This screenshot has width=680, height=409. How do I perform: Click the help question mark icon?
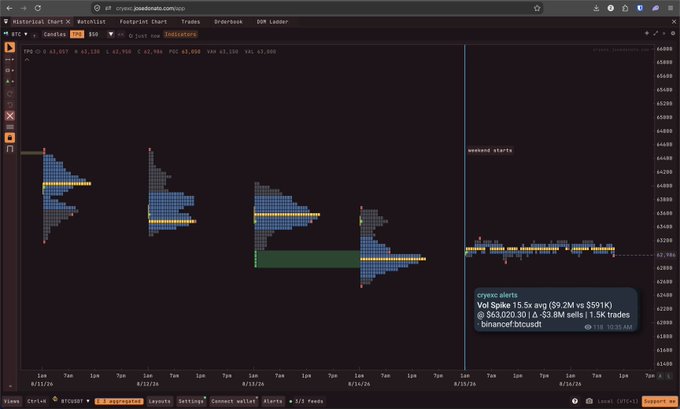point(575,401)
